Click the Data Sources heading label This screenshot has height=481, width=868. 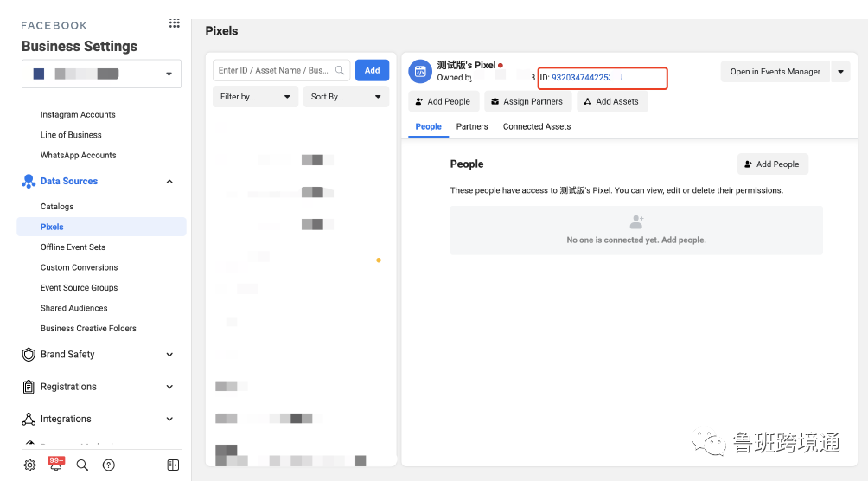pyautogui.click(x=69, y=181)
